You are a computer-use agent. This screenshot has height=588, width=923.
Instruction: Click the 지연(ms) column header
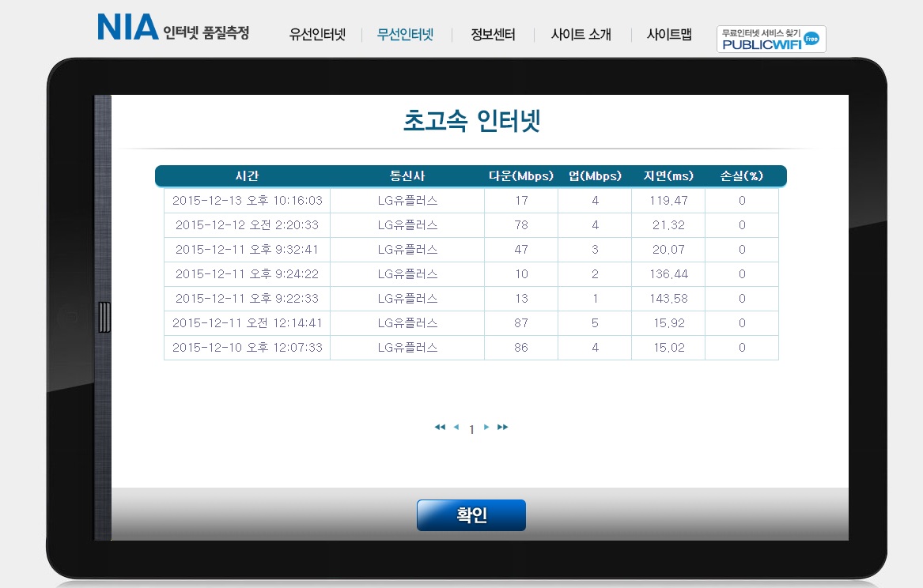point(668,176)
